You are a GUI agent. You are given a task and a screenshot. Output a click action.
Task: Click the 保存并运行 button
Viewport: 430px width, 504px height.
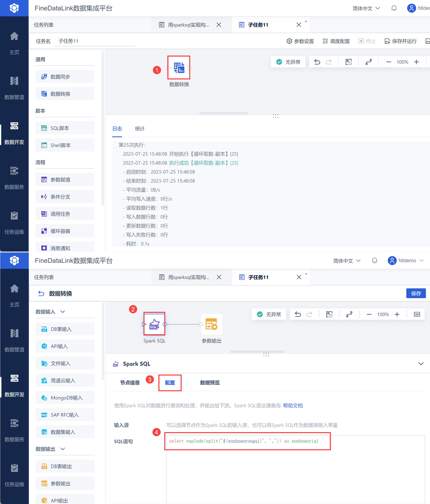401,41
